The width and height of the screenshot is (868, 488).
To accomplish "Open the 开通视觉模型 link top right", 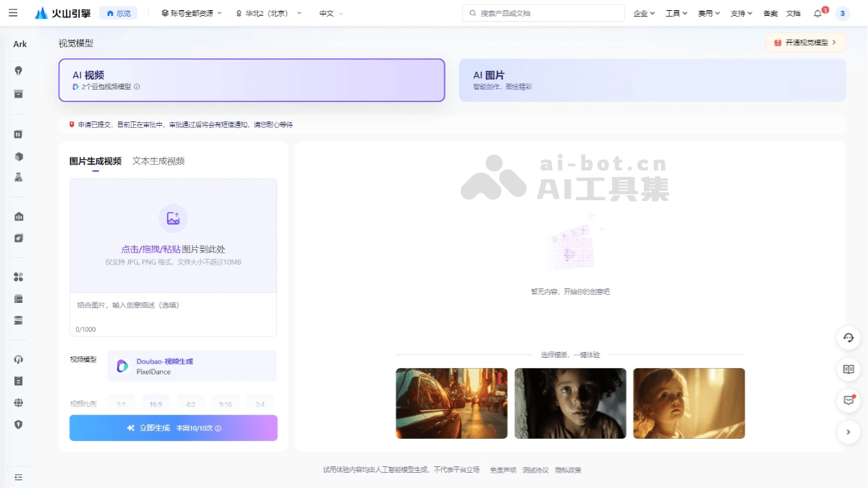I will point(805,43).
